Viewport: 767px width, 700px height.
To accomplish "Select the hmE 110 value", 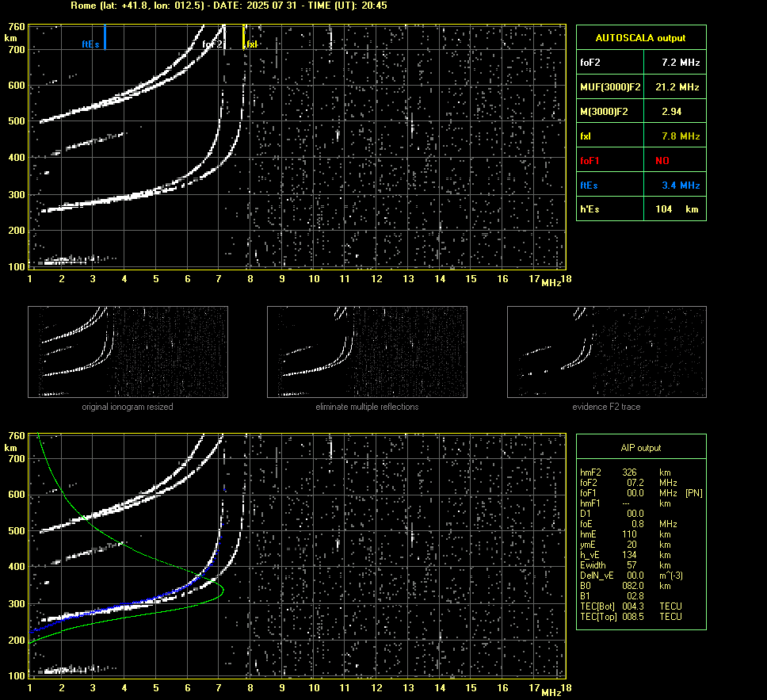I will [x=630, y=534].
